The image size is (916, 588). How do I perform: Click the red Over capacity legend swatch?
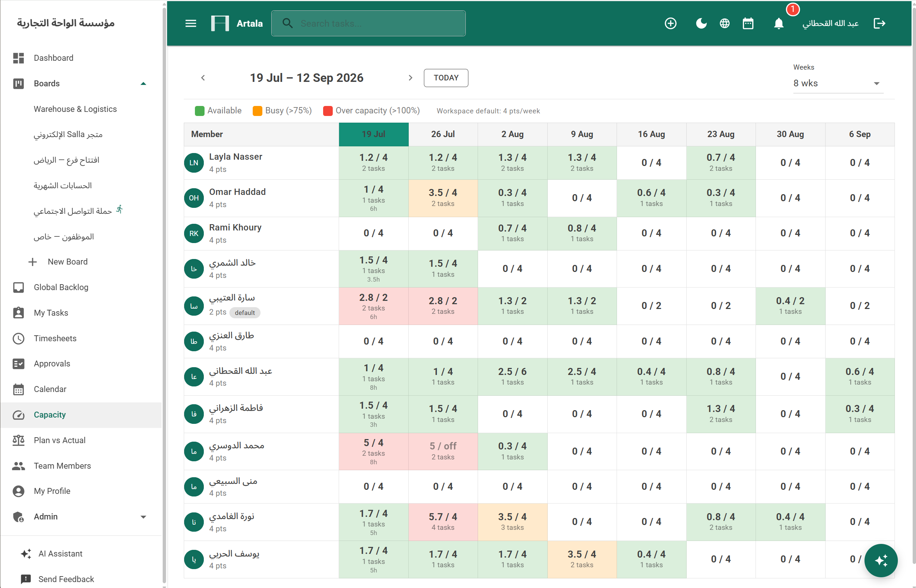click(x=328, y=111)
